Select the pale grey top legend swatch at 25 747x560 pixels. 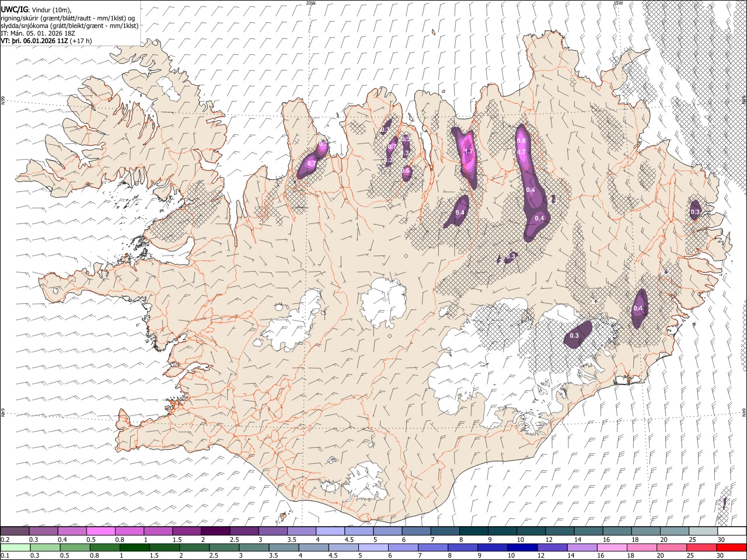703,531
